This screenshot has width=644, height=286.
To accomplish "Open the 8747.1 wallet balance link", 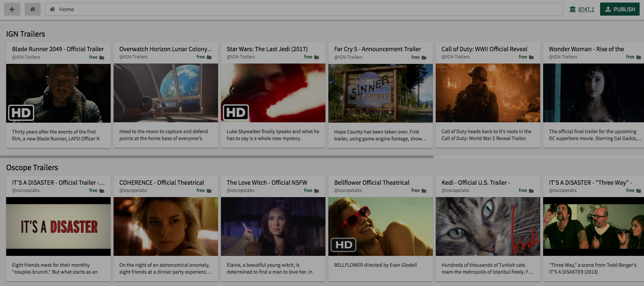I will [x=586, y=9].
